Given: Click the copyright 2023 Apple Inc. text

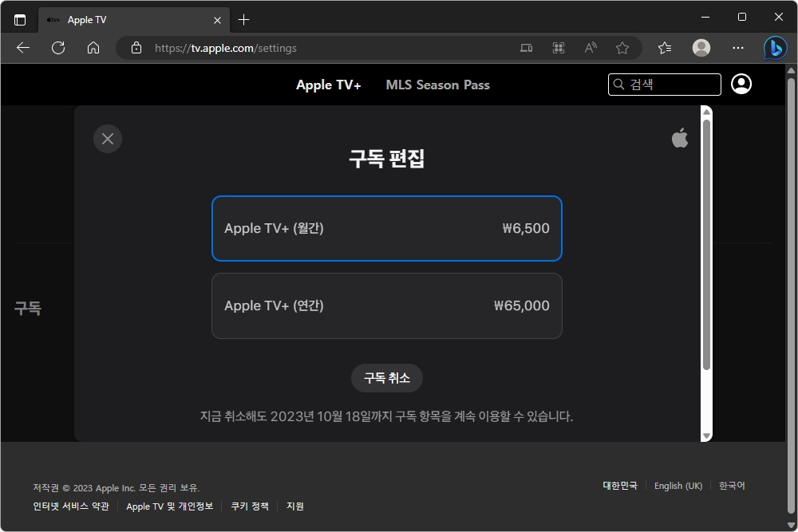Looking at the screenshot, I should tap(117, 488).
